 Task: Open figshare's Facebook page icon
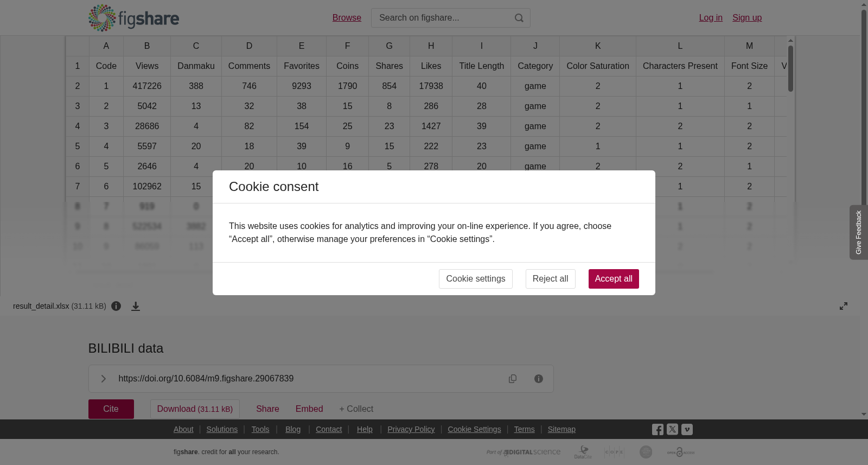658,430
